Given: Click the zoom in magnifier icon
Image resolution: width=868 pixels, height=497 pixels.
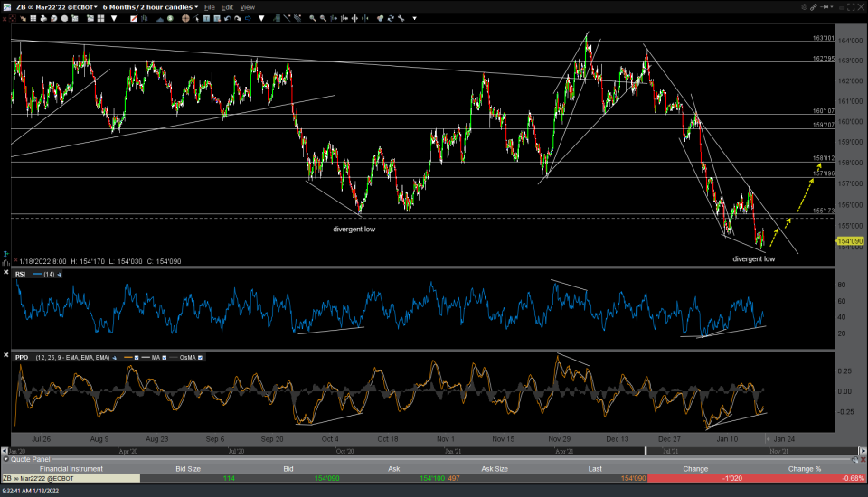Looking at the screenshot, I should [x=313, y=17].
